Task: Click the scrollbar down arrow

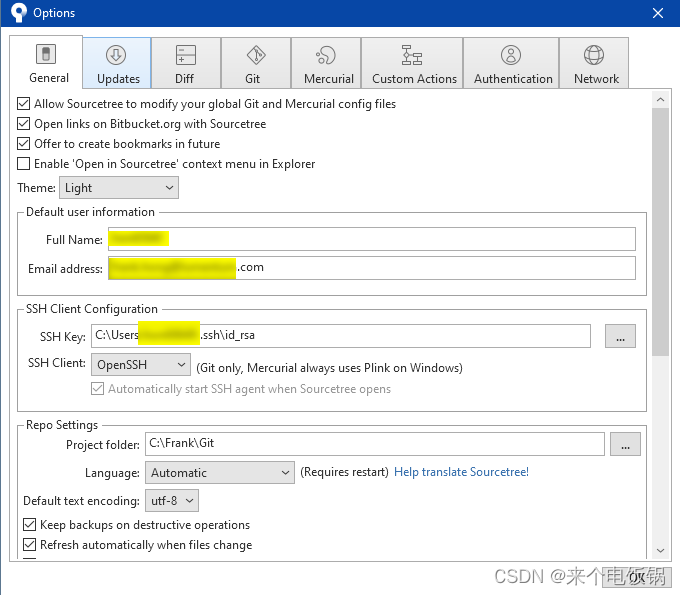Action: (x=660, y=551)
